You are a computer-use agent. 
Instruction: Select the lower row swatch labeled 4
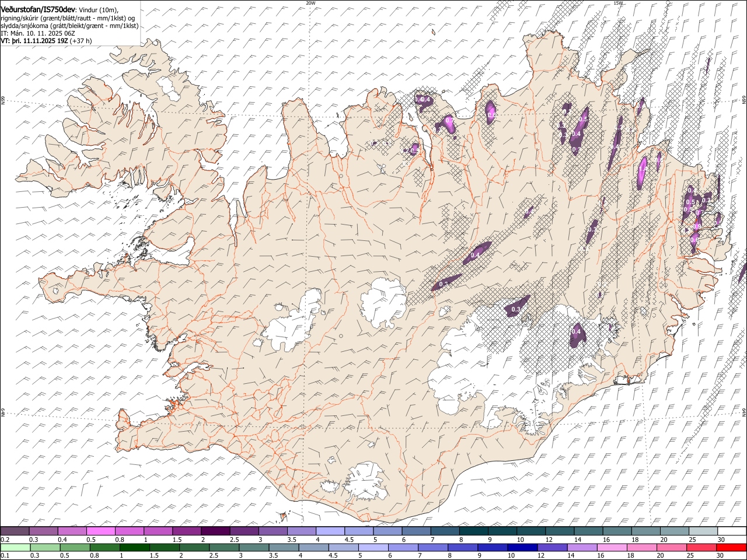coord(313,547)
